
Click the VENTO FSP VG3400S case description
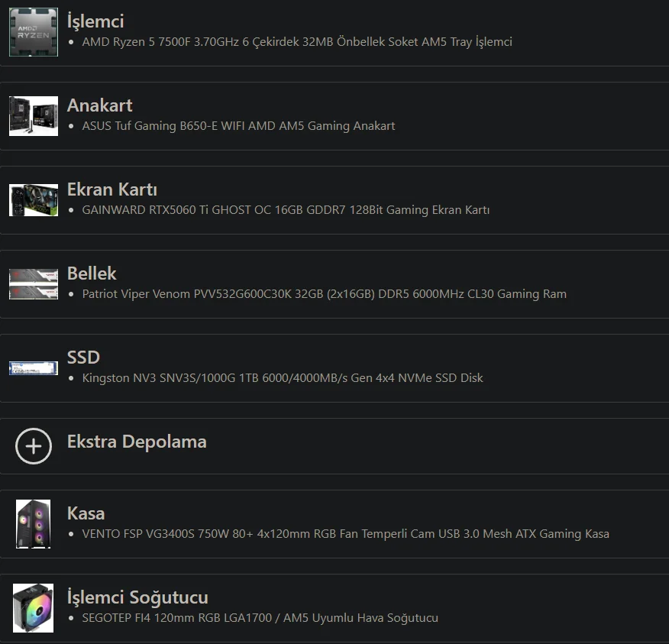click(x=346, y=534)
